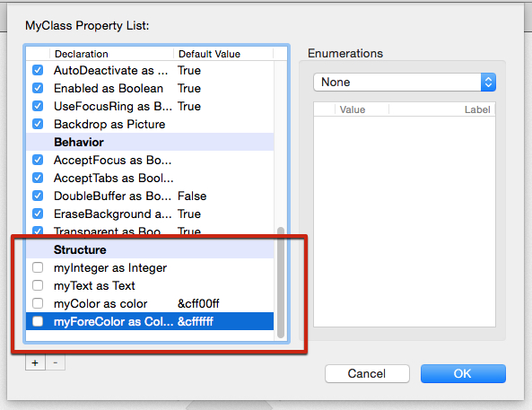
Task: Enable the myColor as color checkbox
Action: pyautogui.click(x=38, y=303)
